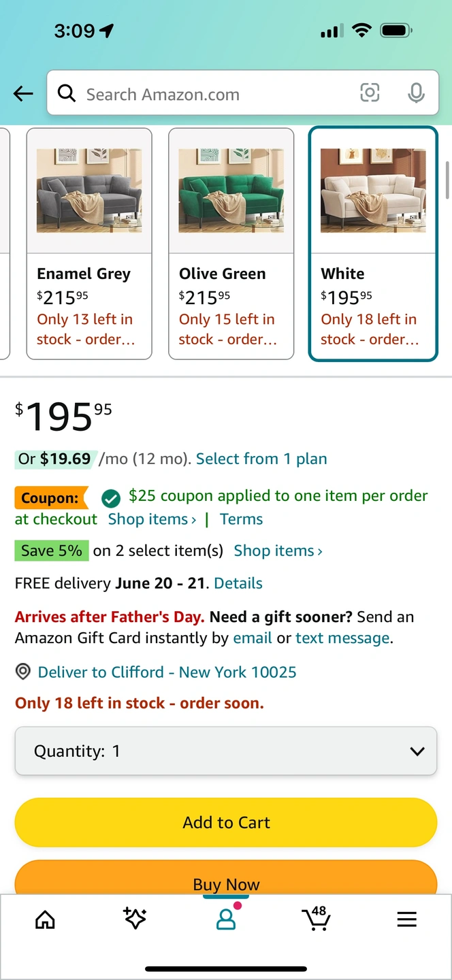Choose the White sofa color option
The image size is (452, 980).
373,243
